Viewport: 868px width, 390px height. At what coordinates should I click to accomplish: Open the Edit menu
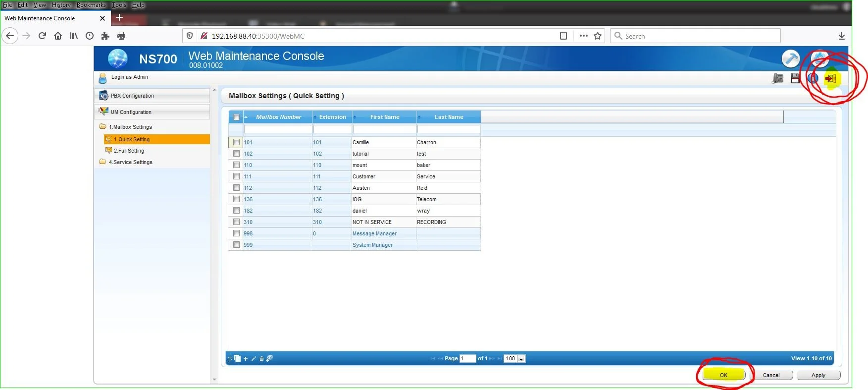pyautogui.click(x=23, y=5)
